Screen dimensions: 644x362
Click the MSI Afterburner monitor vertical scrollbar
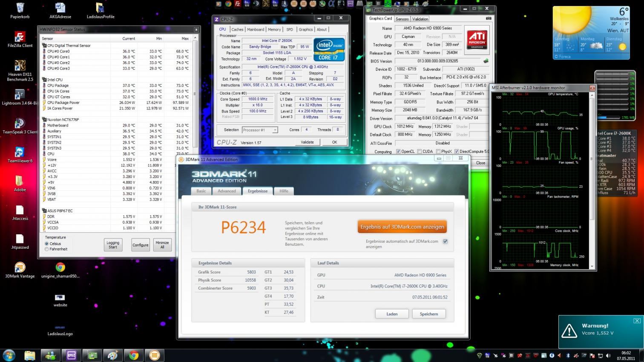click(x=592, y=181)
